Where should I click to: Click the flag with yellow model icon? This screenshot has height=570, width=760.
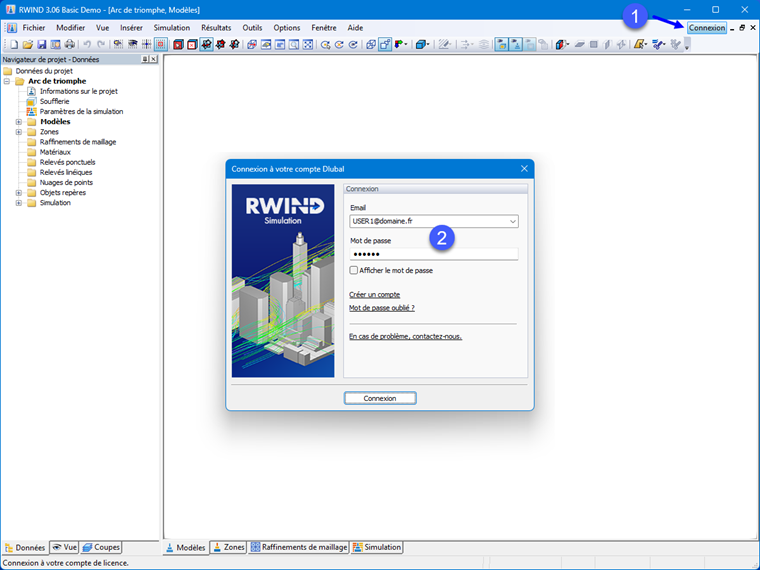point(502,45)
